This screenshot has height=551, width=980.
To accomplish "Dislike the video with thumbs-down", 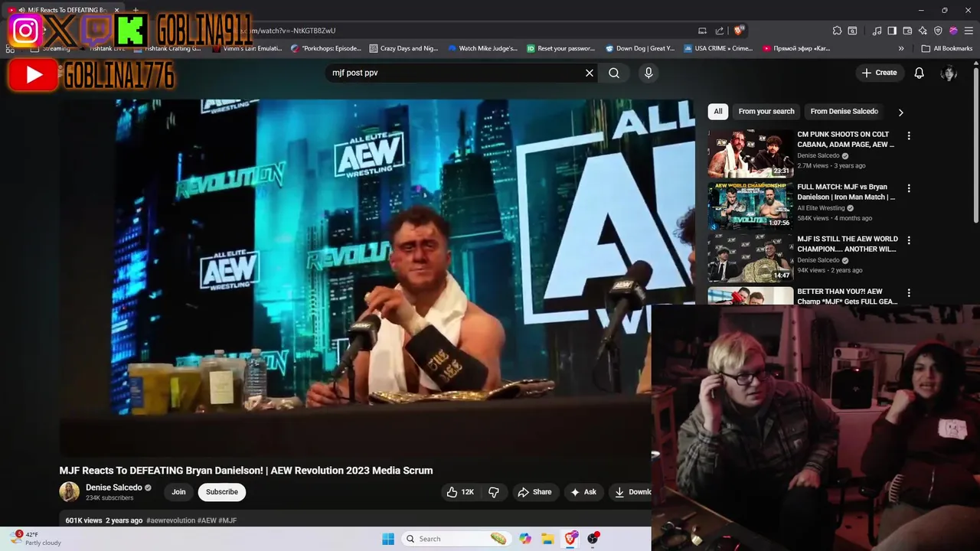I will [x=494, y=492].
